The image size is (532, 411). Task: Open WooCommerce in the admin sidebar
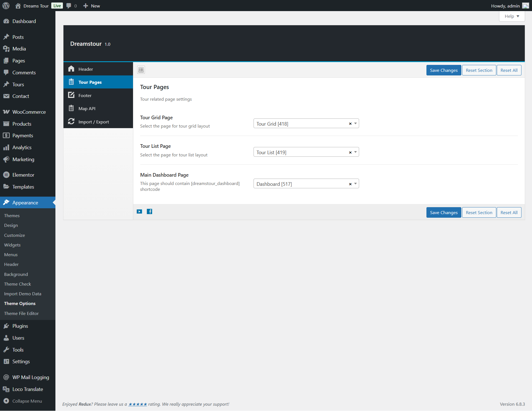tap(29, 112)
